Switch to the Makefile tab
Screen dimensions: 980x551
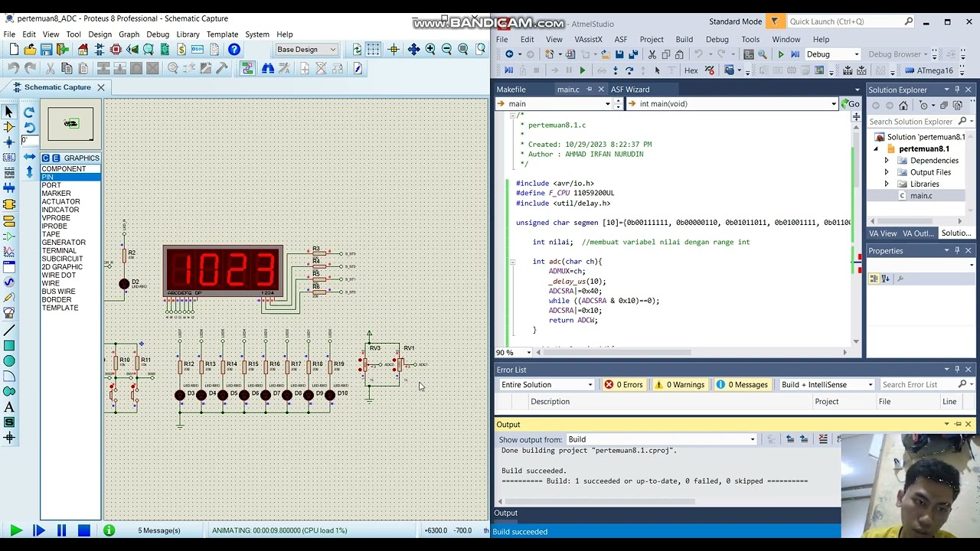pyautogui.click(x=511, y=90)
